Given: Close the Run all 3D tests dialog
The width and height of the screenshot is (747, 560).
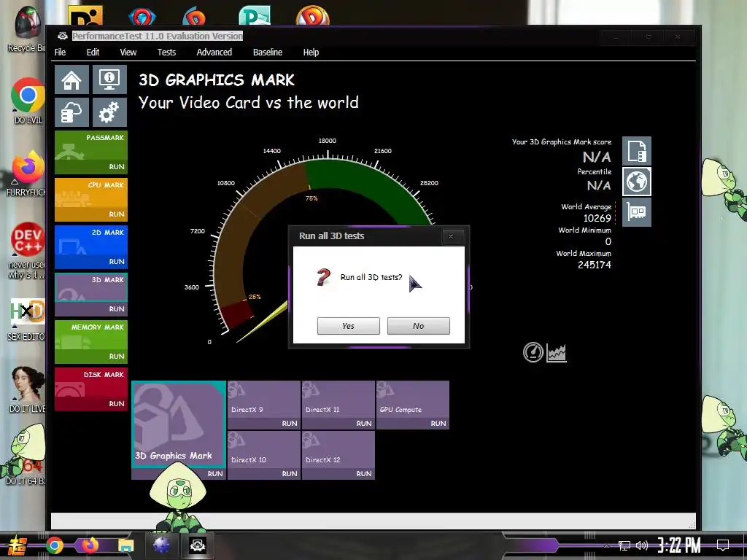Looking at the screenshot, I should tap(451, 236).
